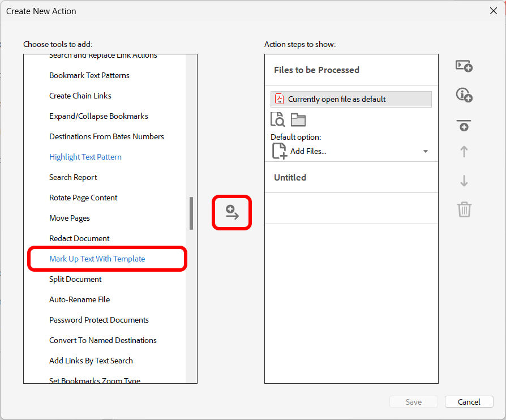506x420 pixels.
Task: Click the Add Divider icon
Action: 464,125
